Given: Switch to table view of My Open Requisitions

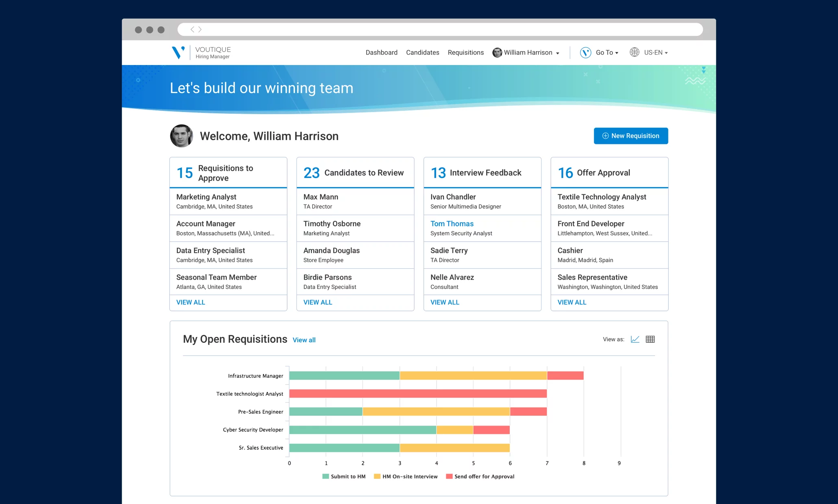Looking at the screenshot, I should (650, 339).
